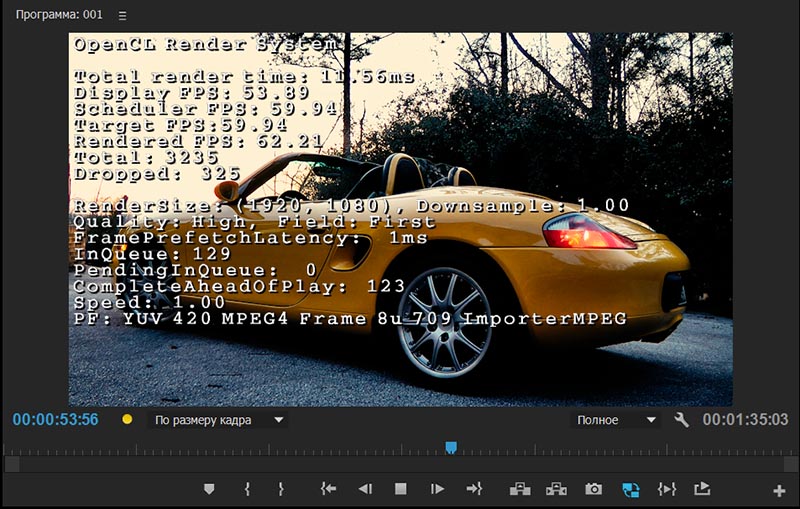
Task: Step back one frame
Action: [365, 489]
